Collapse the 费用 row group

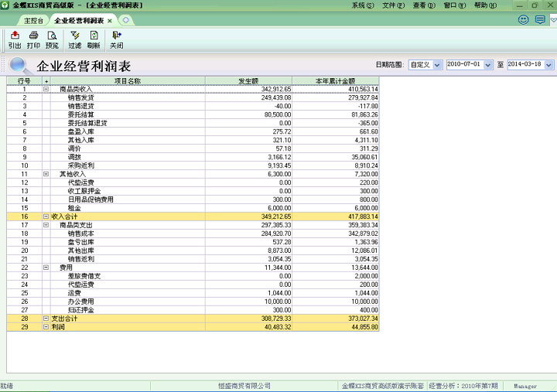point(46,268)
